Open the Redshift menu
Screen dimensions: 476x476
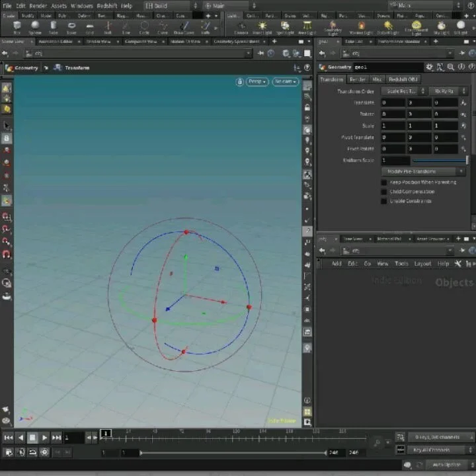(x=107, y=6)
